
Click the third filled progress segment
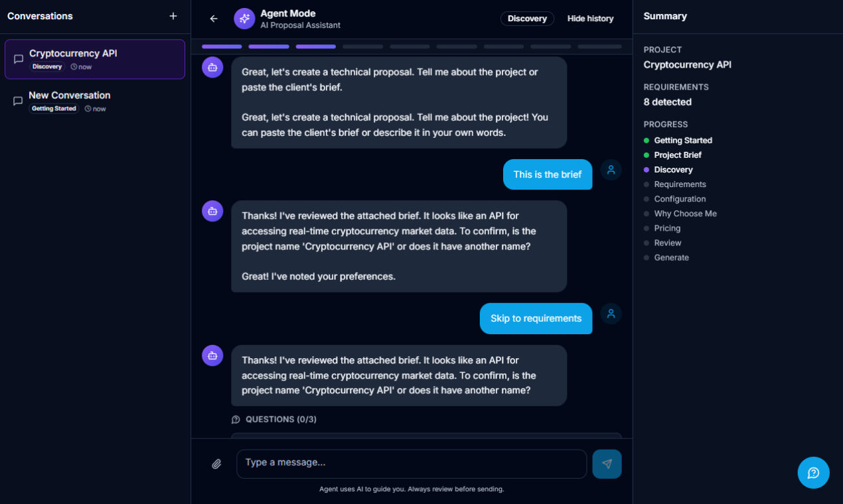315,46
